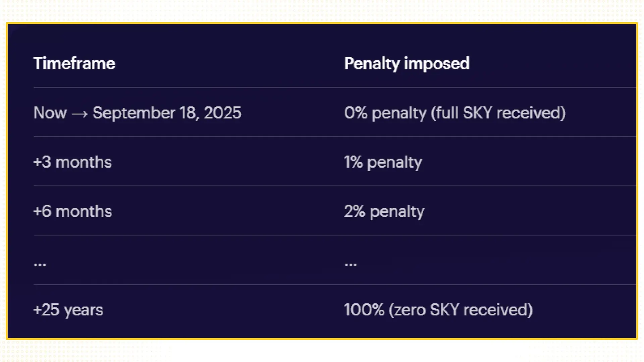The image size is (644, 362).
Task: Click the ellipsis in the Timeframe column
Action: pos(40,264)
